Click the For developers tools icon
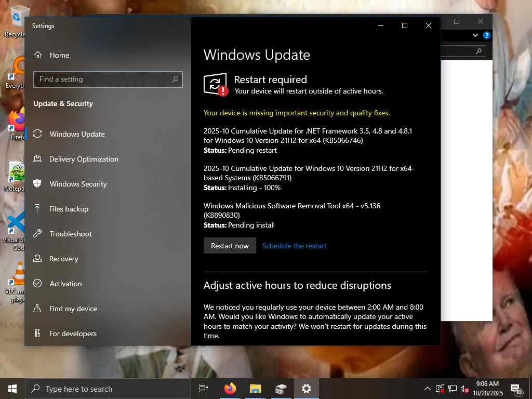This screenshot has width=532, height=399. pos(37,333)
